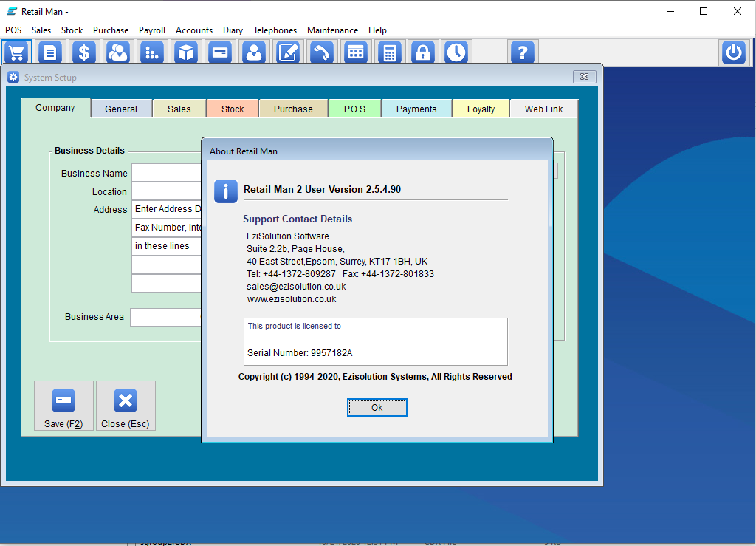756x546 pixels.
Task: Click the floppy icon on Save (F2)
Action: pos(63,400)
